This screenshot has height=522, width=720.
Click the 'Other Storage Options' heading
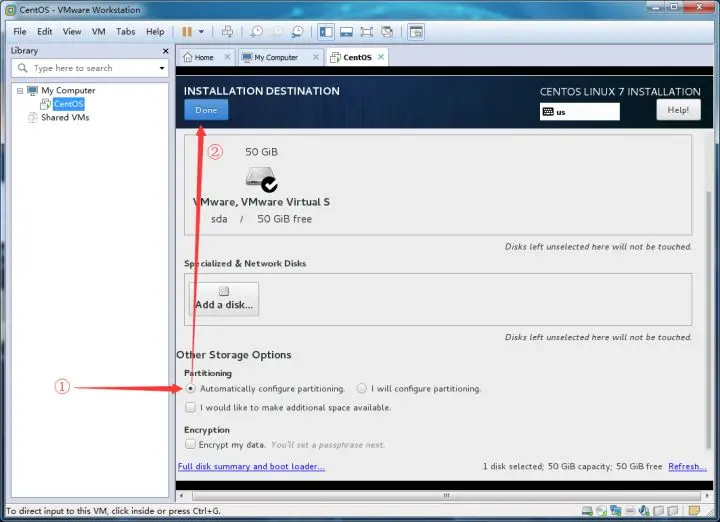[234, 355]
